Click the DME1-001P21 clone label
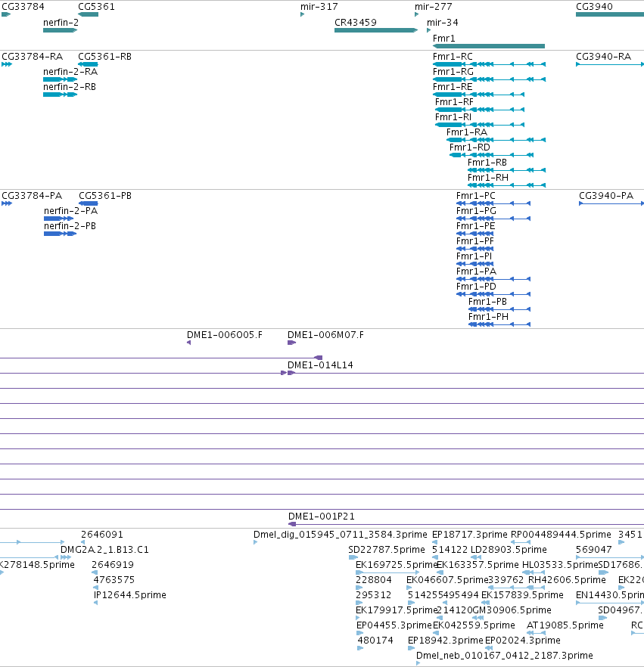 (322, 517)
